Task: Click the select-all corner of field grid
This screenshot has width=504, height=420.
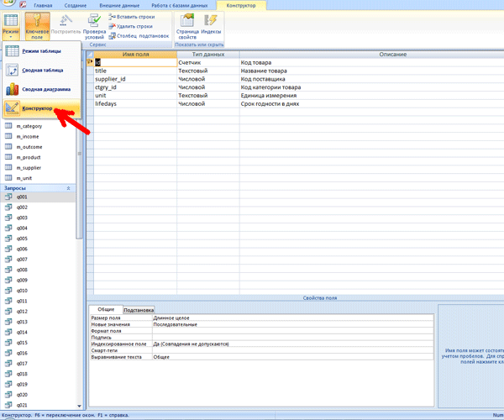Action: coord(90,55)
